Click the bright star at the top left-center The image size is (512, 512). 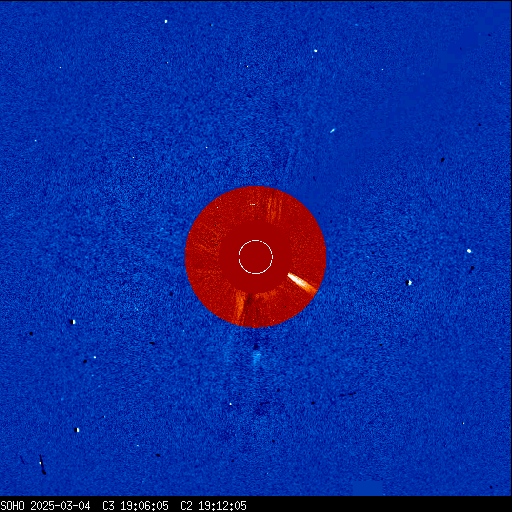pos(166,21)
